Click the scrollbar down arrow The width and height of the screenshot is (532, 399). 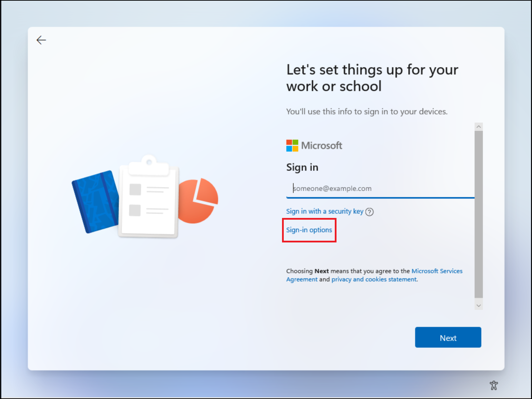pyautogui.click(x=479, y=306)
